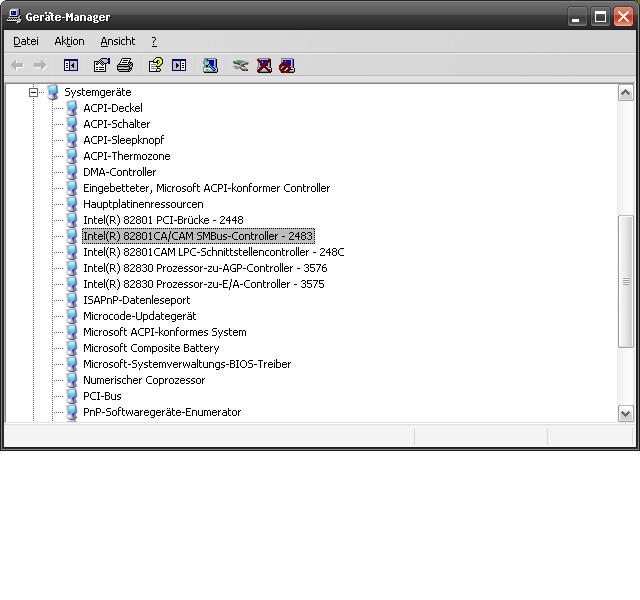Select Intel(R) 82830 Prozessor-zu-E/A-Controller - 3575

(x=204, y=284)
